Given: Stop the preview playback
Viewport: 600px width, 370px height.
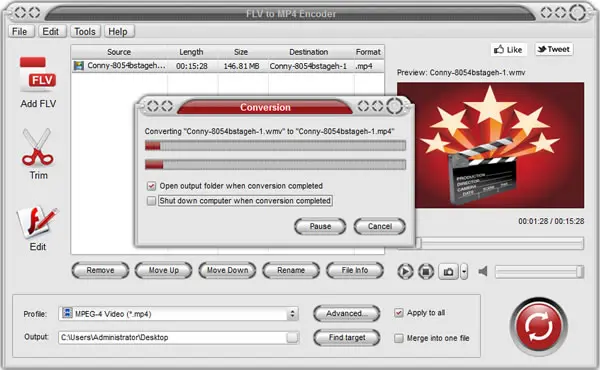Looking at the screenshot, I should [426, 272].
